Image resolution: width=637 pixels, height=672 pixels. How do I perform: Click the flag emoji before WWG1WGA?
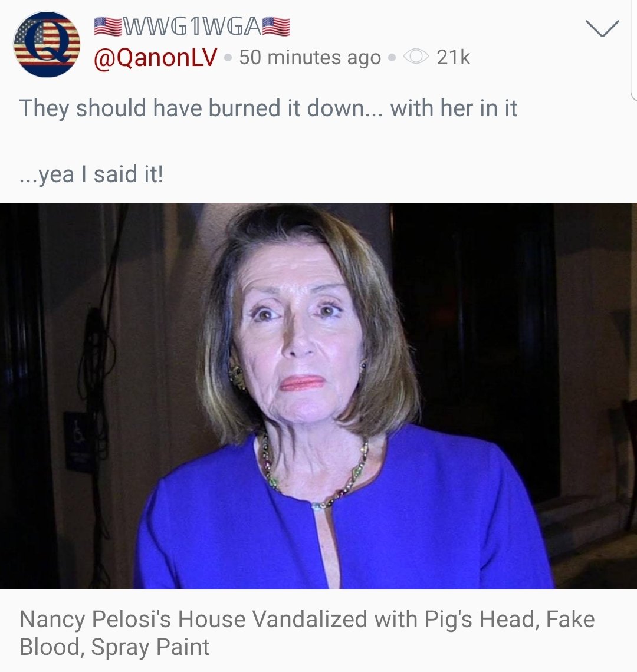click(108, 27)
